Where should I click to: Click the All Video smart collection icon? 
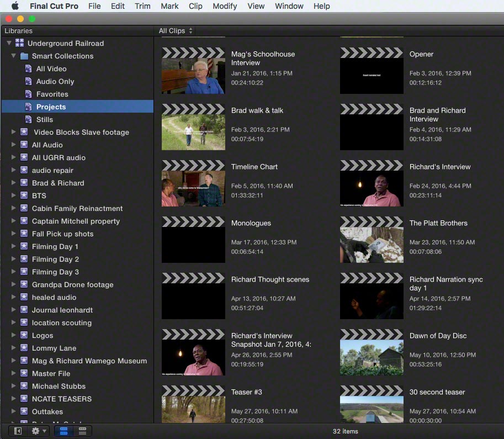(x=28, y=68)
